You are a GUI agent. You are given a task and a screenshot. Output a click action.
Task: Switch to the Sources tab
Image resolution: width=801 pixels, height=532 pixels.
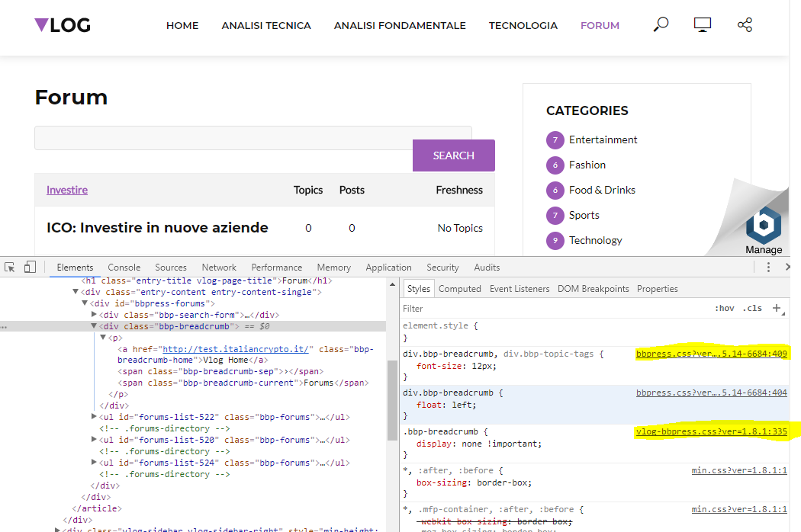(x=171, y=267)
